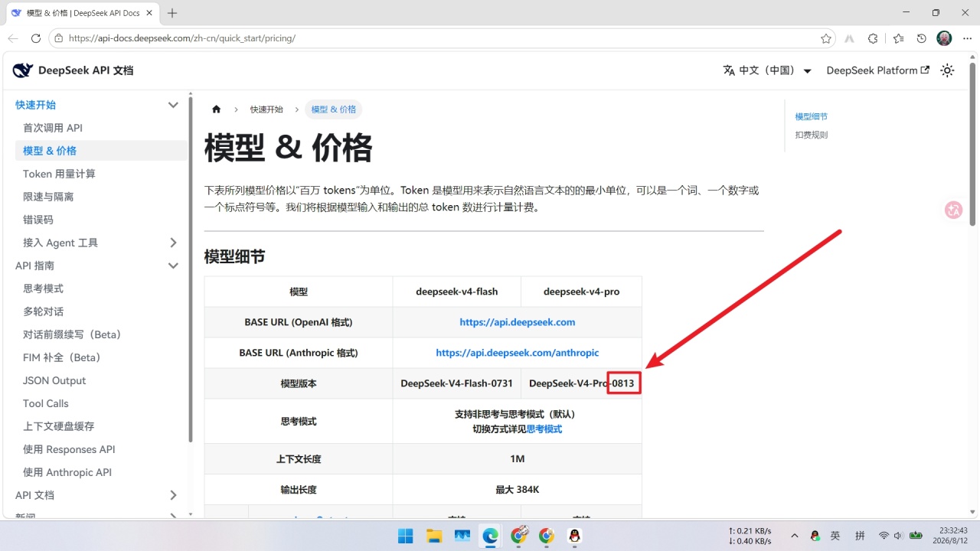This screenshot has height=551, width=980.
Task: Show hidden system tray icons chevron
Action: (x=795, y=536)
